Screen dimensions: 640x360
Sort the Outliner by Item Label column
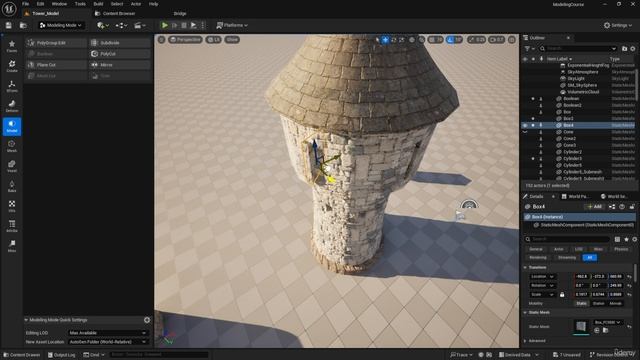click(x=559, y=59)
